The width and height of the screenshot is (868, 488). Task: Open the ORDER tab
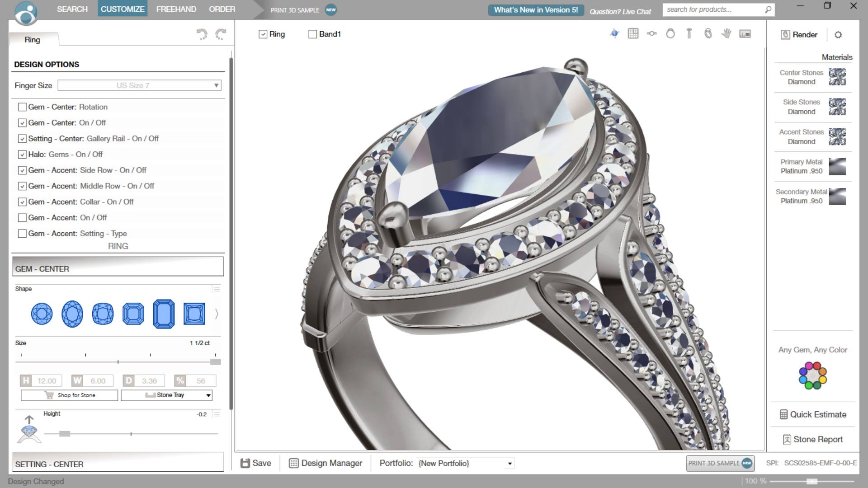222,9
